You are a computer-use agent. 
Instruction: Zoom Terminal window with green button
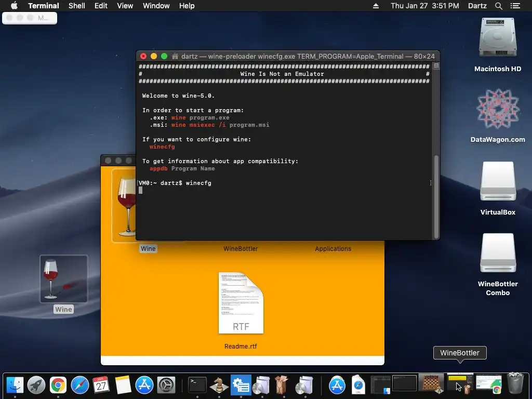tap(164, 56)
